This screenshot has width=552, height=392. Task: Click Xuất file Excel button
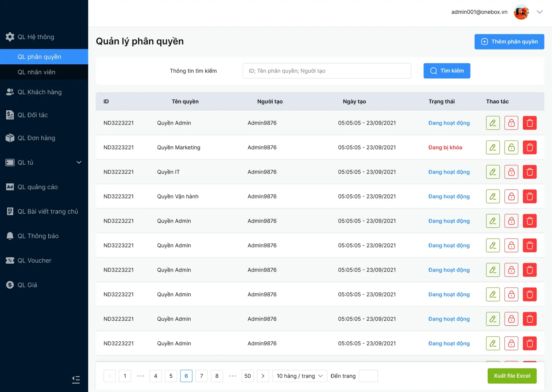tap(512, 376)
